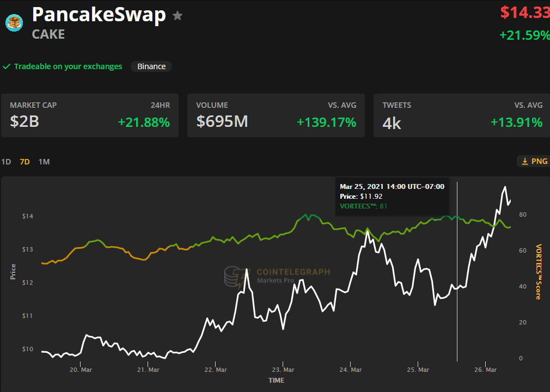Click the price peak near 26. Mar
The width and height of the screenshot is (550, 392).
coord(505,187)
